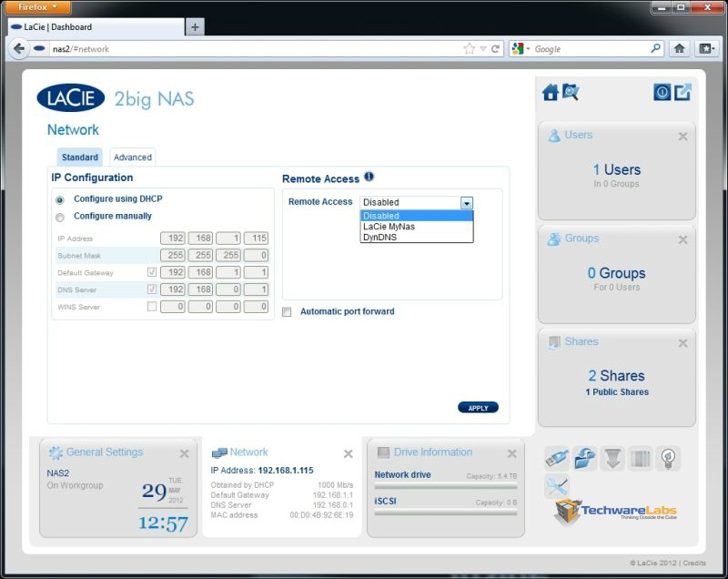Show URL history dropdown arrow
Viewport: 728px width, 579px height.
483,49
